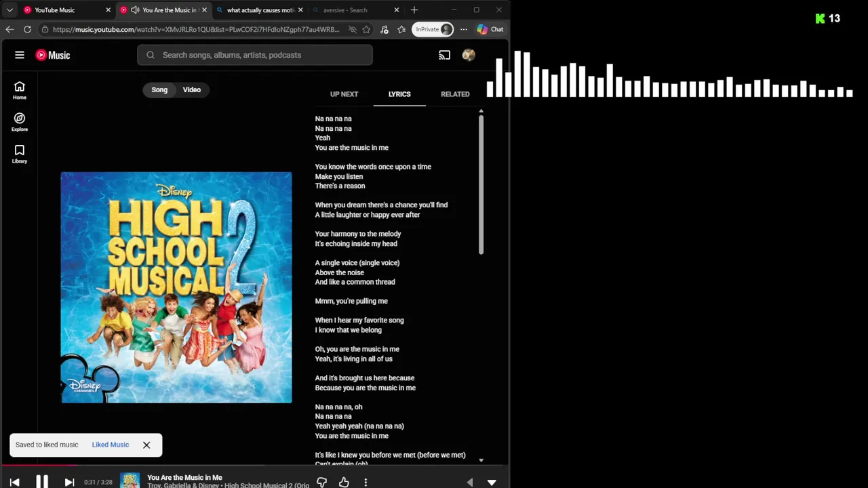The width and height of the screenshot is (868, 488).
Task: Click lyric line 'Your harmony to the melody'
Action: pyautogui.click(x=358, y=234)
